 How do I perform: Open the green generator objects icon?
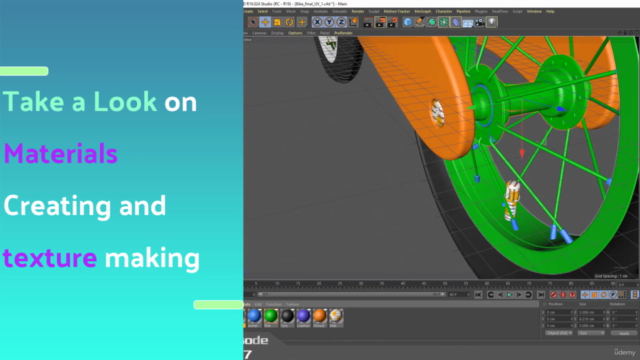click(432, 22)
